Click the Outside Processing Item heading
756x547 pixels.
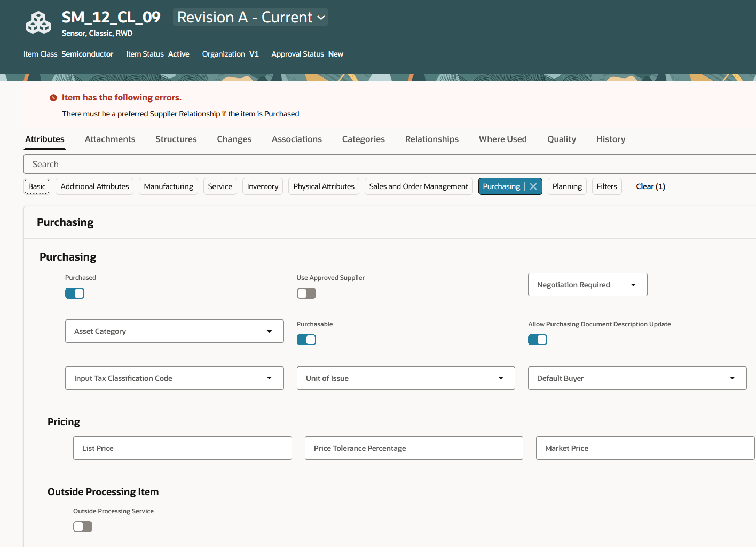point(103,492)
